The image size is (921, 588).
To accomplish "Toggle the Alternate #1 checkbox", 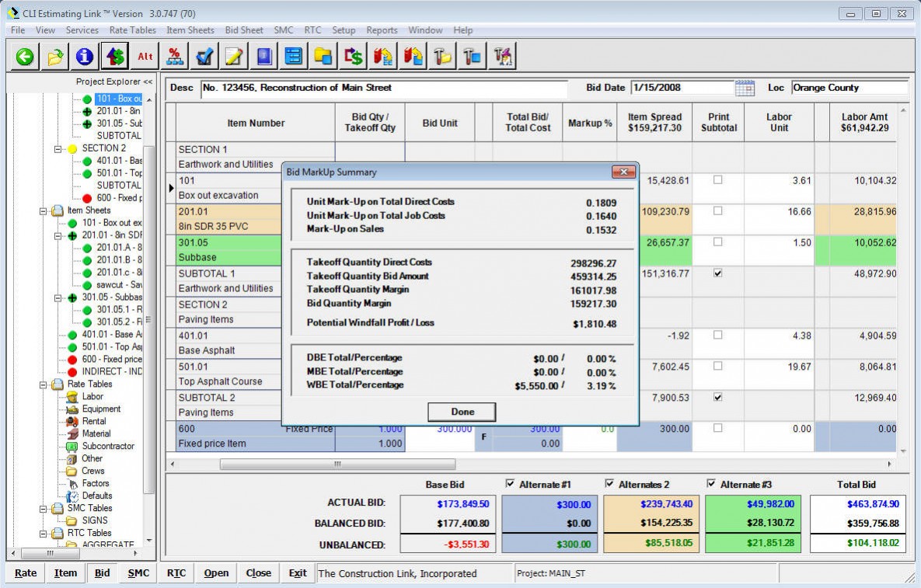I will (x=510, y=484).
